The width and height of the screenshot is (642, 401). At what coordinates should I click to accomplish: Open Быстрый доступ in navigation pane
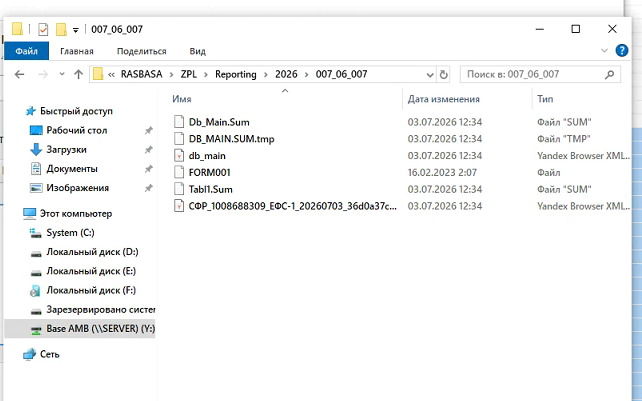coord(76,111)
